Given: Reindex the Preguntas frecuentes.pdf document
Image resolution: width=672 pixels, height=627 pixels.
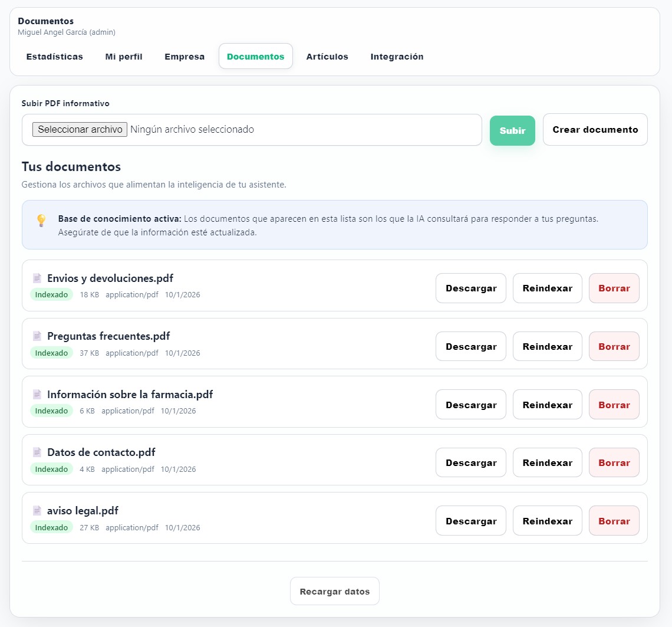Looking at the screenshot, I should pyautogui.click(x=547, y=347).
